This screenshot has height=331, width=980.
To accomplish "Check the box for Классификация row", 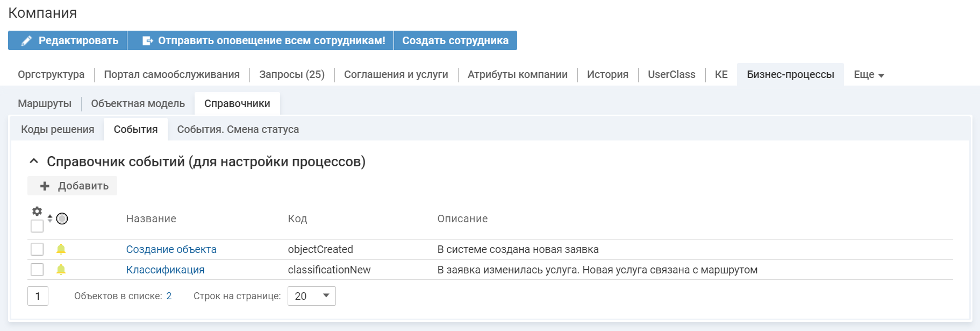I will click(37, 270).
